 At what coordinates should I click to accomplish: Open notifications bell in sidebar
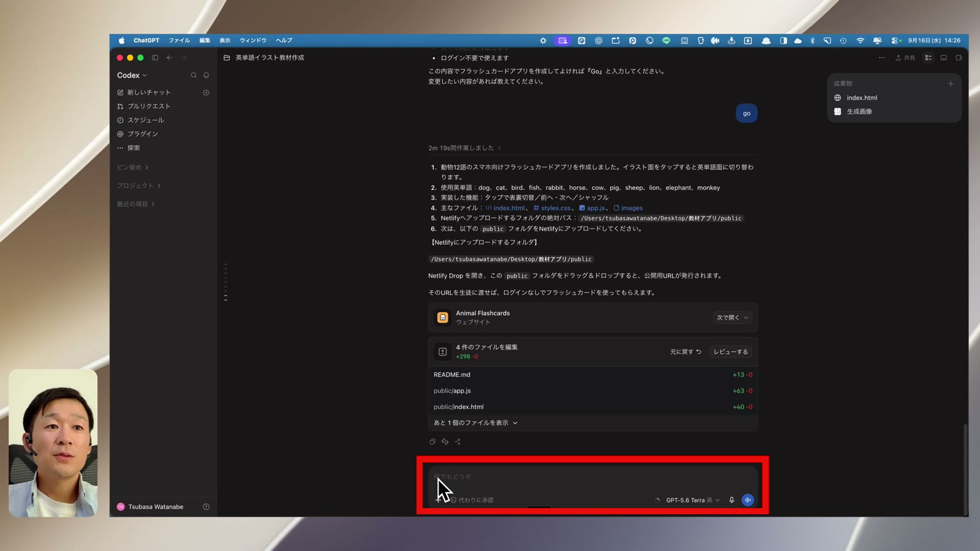206,75
